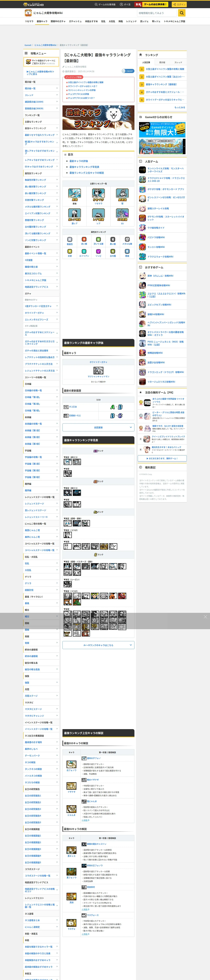Click the 最強キャラランキング header banner image
The height and width of the screenshot is (980, 210).
98,118
